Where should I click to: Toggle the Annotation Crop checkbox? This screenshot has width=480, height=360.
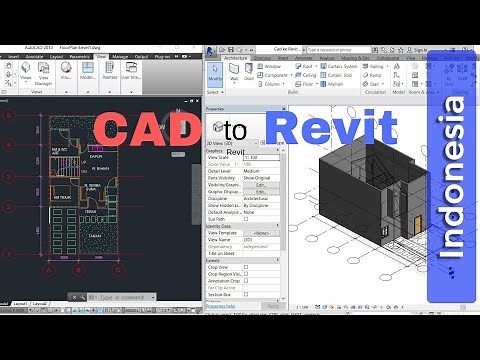[x=246, y=281]
